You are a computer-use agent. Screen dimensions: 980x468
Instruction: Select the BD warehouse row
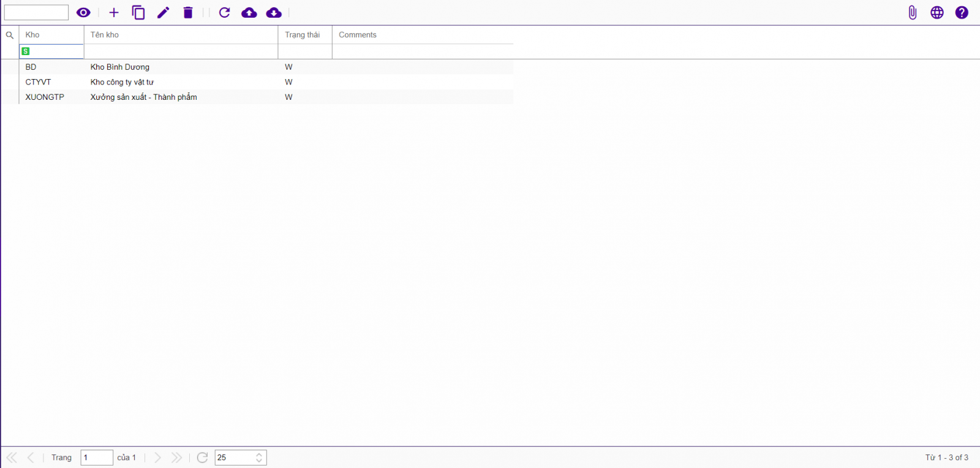pos(257,67)
